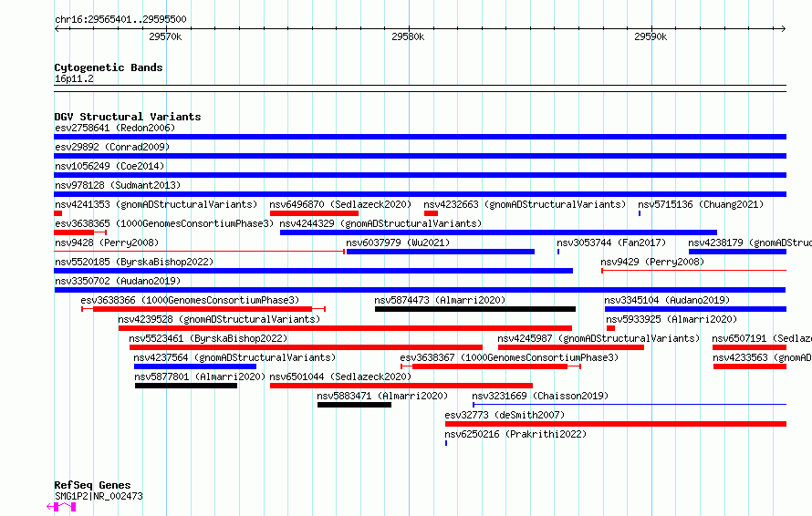Open the nsv3231669 (Chaisson2019) label
812x516 pixels.
[x=540, y=396]
